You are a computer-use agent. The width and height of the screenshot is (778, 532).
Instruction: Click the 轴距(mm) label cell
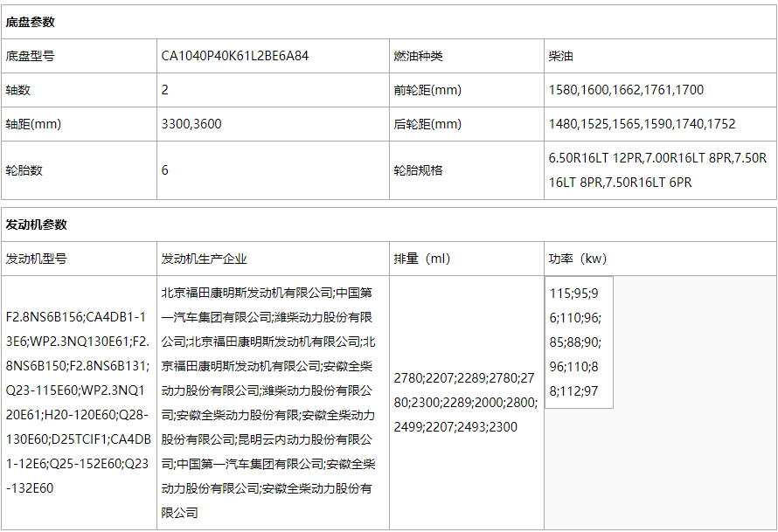[79, 124]
